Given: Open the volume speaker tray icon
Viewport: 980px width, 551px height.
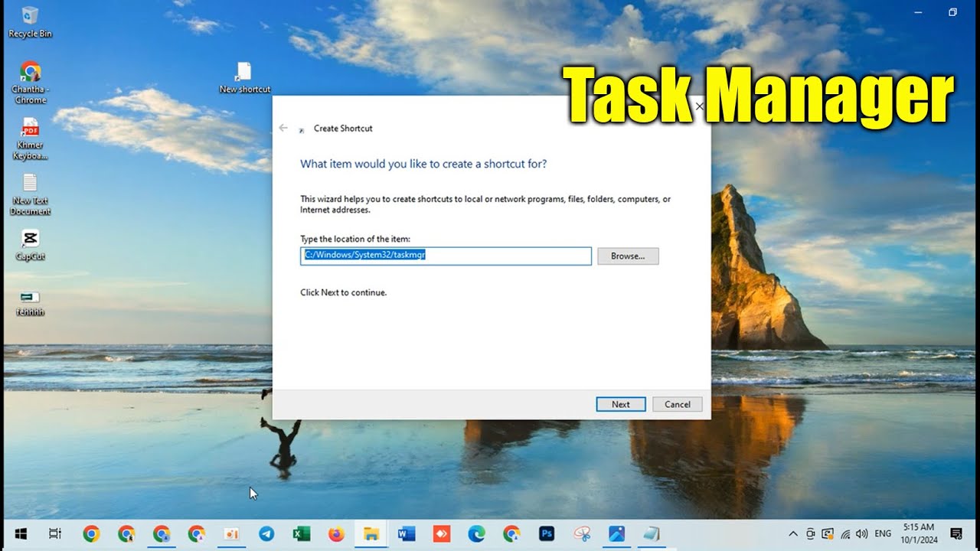Looking at the screenshot, I should pos(862,534).
